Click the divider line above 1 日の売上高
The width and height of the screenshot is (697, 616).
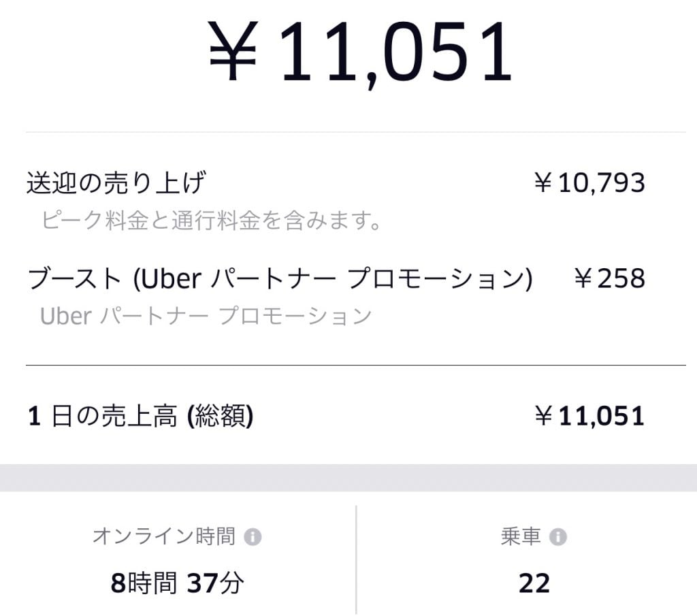click(x=355, y=366)
